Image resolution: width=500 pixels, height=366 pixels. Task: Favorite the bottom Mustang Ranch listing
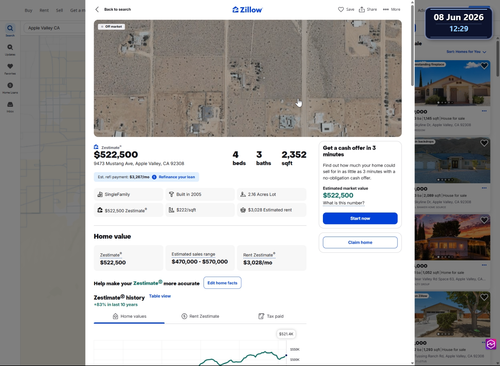tap(484, 297)
